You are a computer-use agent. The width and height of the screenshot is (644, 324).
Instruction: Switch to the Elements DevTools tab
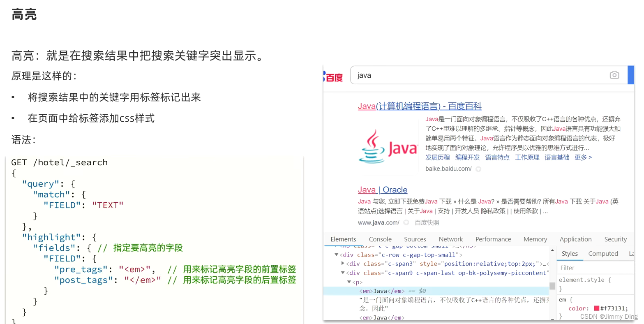(x=343, y=239)
